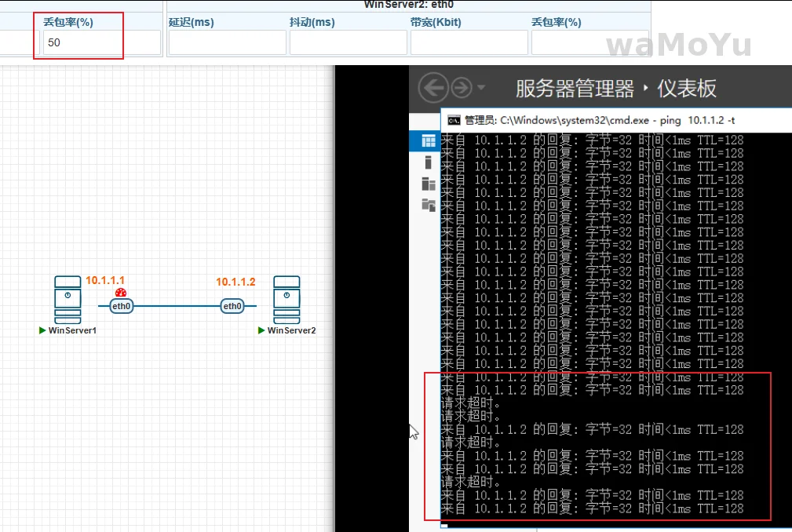792x532 pixels.
Task: Open the all servers sidebar icon
Action: point(429,184)
